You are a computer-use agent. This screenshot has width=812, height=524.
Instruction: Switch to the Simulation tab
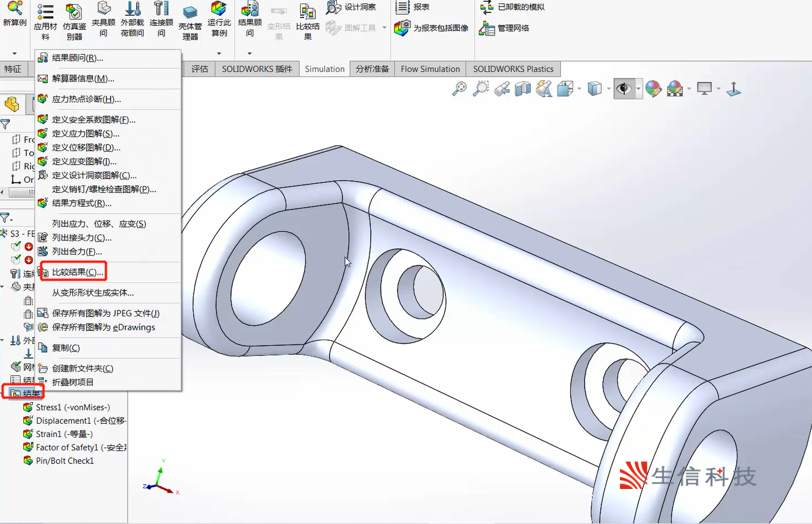[325, 69]
